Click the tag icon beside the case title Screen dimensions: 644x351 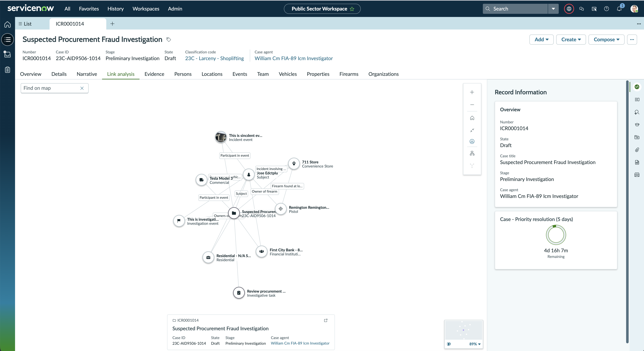(169, 40)
